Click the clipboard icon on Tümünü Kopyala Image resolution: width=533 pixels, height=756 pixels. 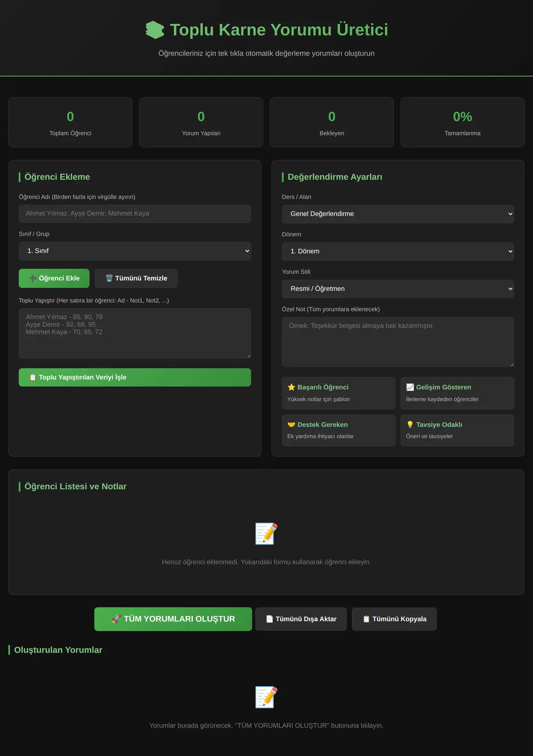pos(366,619)
